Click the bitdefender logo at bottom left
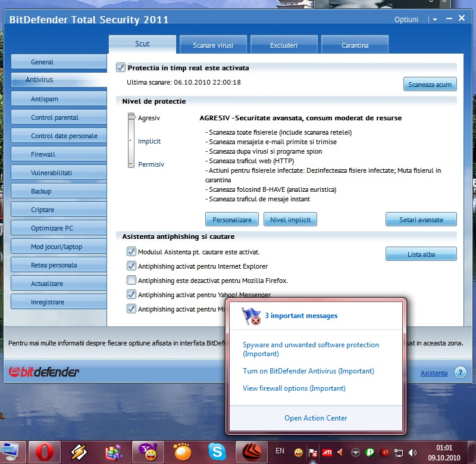Image resolution: width=476 pixels, height=464 pixels. point(44,372)
